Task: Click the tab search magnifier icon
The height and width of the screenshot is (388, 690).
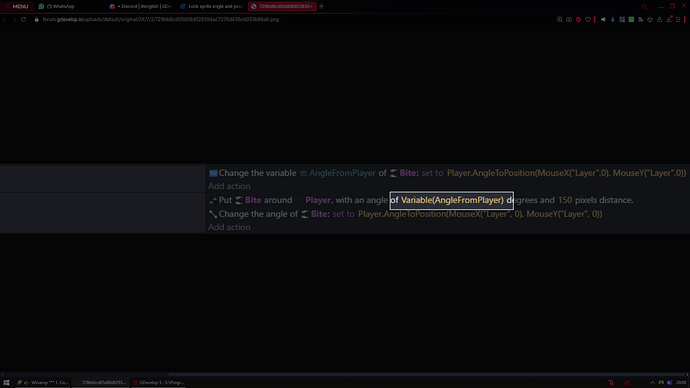Action: [x=644, y=7]
